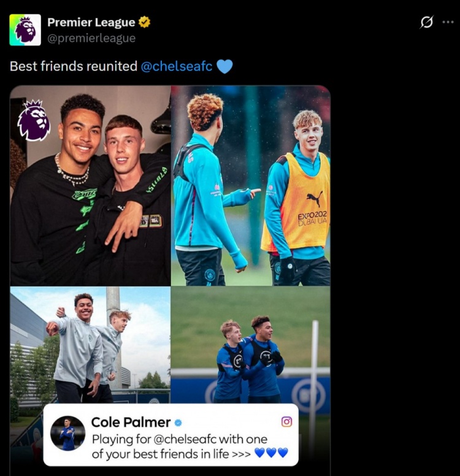Image resolution: width=460 pixels, height=476 pixels.
Task: Click the tweet text Best friends reunited
Action: pyautogui.click(x=74, y=66)
